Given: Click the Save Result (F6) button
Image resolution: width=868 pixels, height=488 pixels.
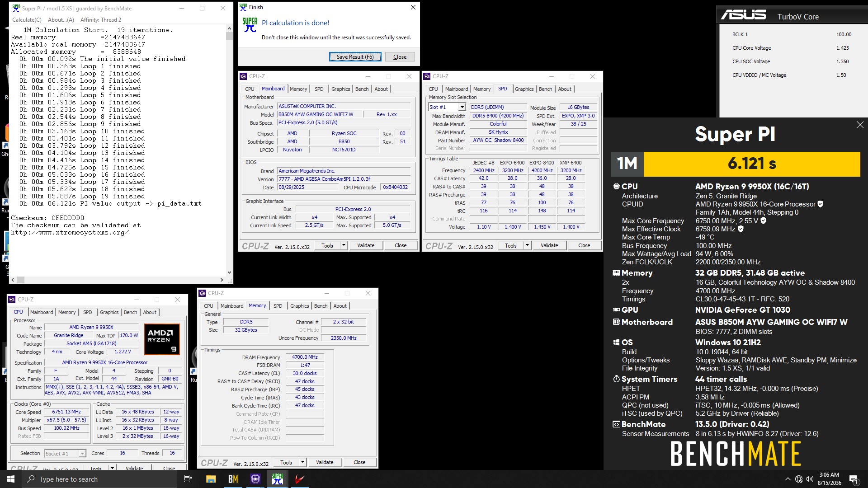Looking at the screenshot, I should pos(355,57).
